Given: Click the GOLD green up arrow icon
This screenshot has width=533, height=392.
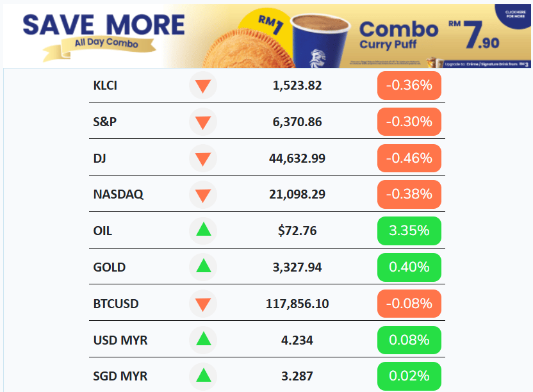Looking at the screenshot, I should pyautogui.click(x=203, y=267).
